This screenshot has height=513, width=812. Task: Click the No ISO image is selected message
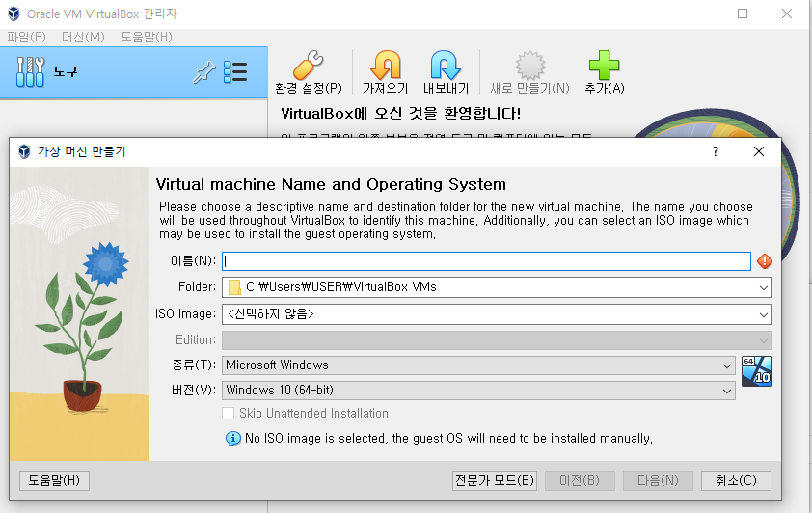448,439
